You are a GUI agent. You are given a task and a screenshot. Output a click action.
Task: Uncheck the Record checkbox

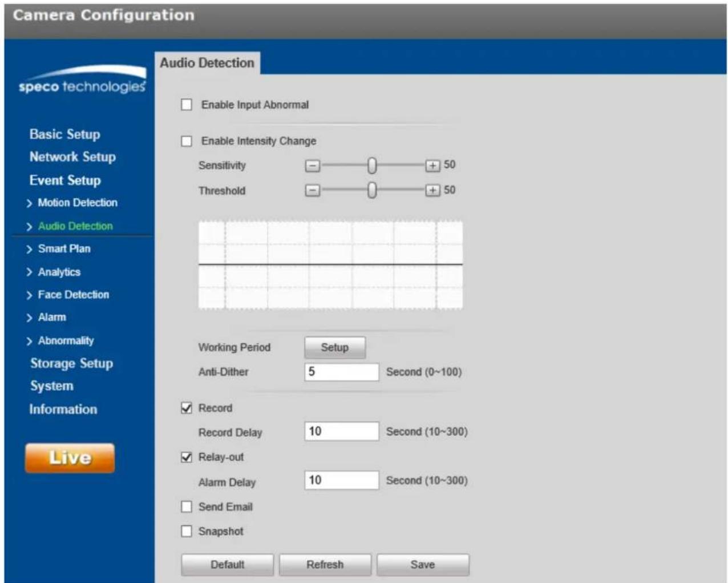click(187, 408)
